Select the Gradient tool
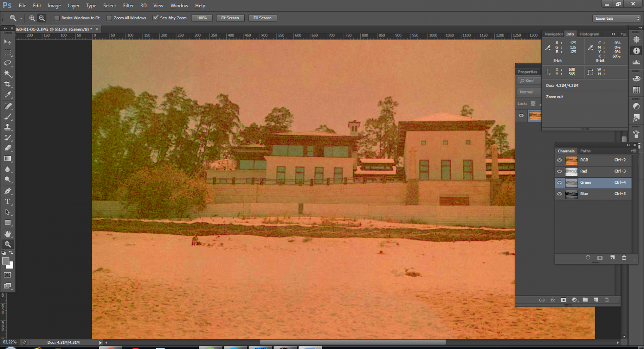The image size is (644, 349). click(x=8, y=159)
